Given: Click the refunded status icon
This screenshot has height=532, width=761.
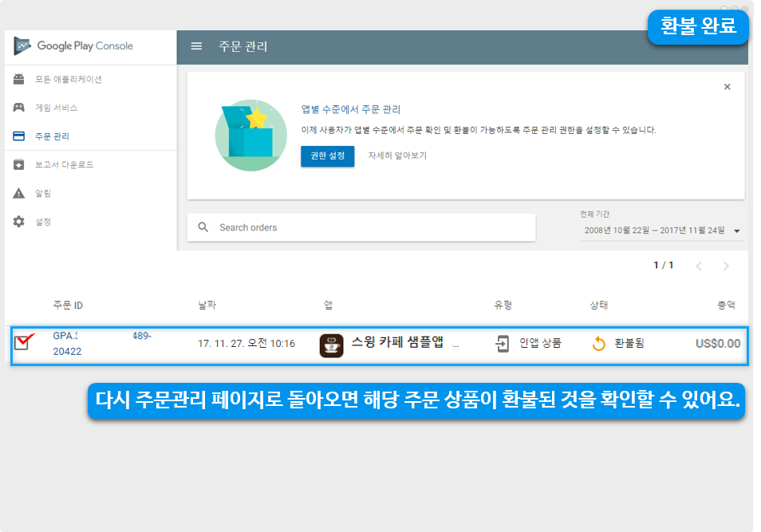Looking at the screenshot, I should coord(599,344).
